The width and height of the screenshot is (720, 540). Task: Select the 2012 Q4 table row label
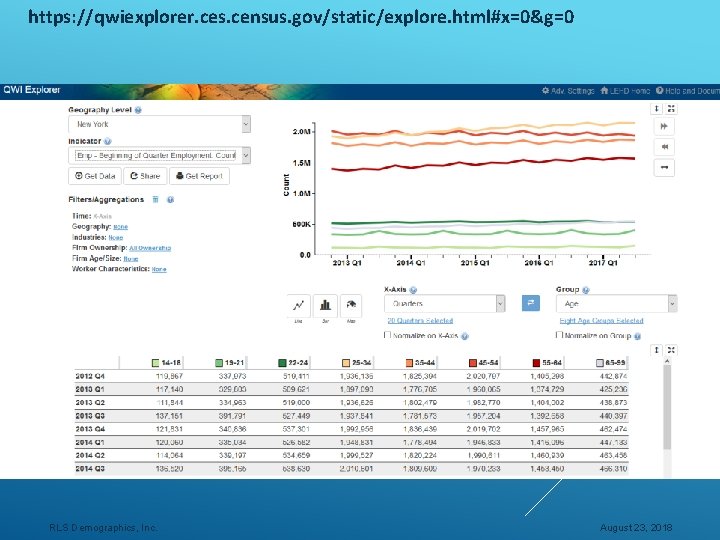click(90, 376)
